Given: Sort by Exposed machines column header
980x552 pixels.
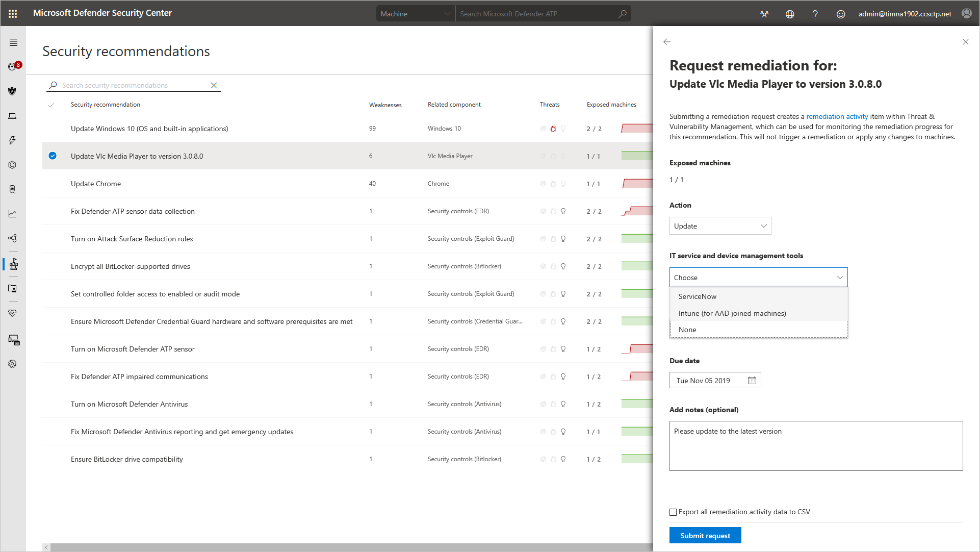Looking at the screenshot, I should [x=611, y=105].
